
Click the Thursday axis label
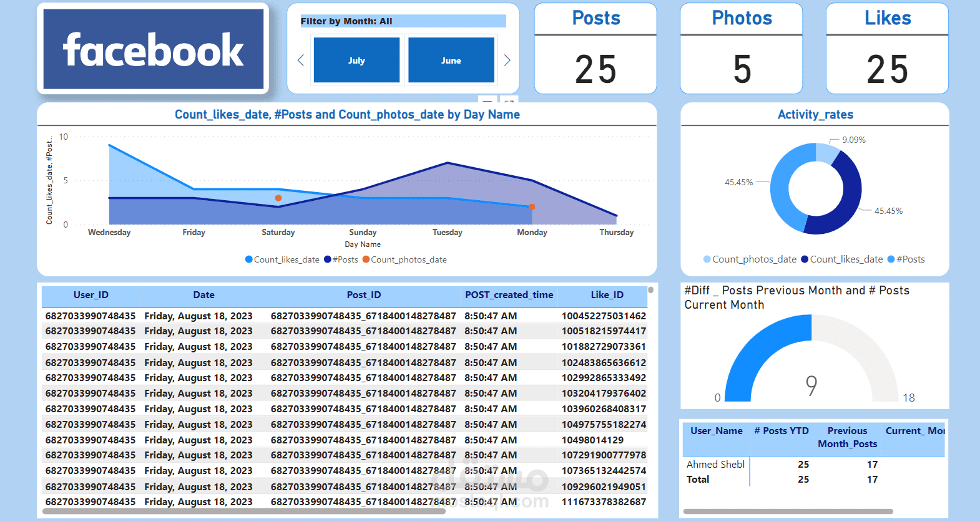617,233
